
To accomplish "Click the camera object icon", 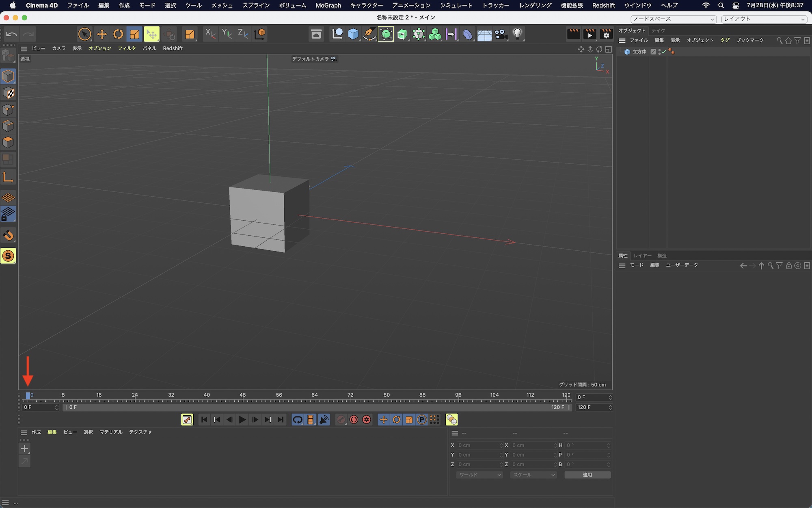I will click(x=501, y=34).
